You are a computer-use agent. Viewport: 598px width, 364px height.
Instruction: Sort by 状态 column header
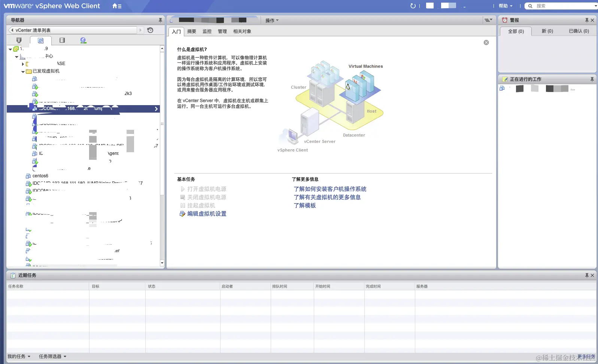[183, 286]
